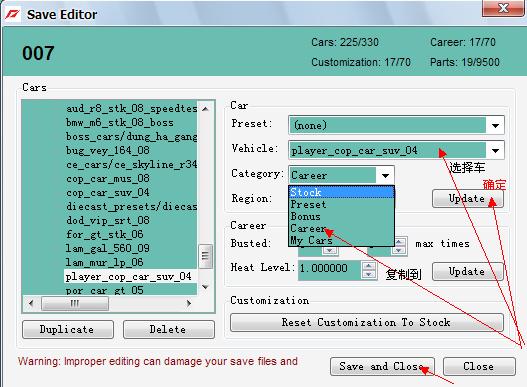Click the max times spinner up arrow

pyautogui.click(x=399, y=241)
